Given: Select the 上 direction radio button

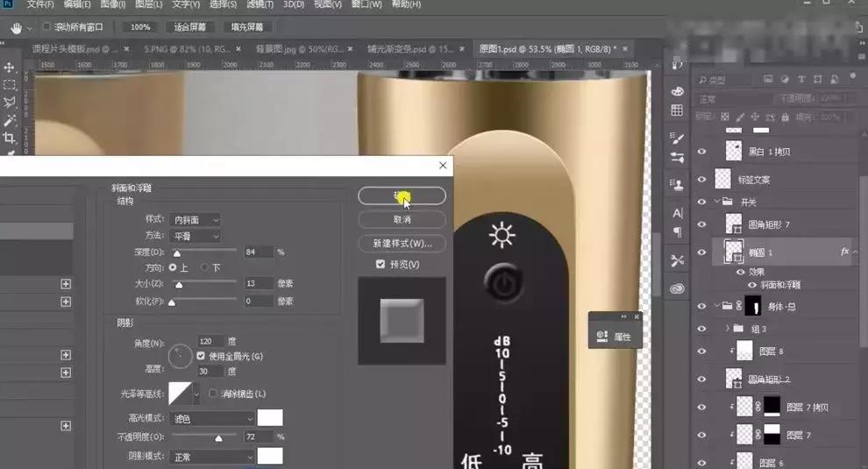Looking at the screenshot, I should (173, 267).
